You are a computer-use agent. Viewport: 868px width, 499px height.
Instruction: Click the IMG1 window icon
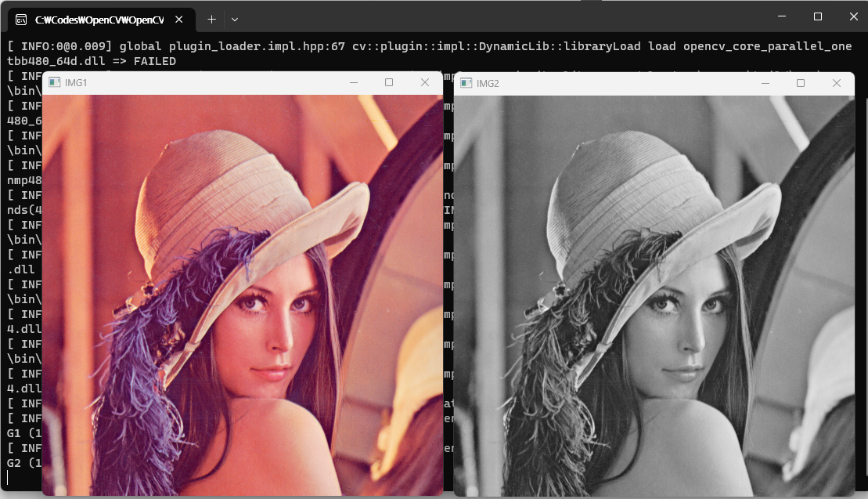coord(54,82)
